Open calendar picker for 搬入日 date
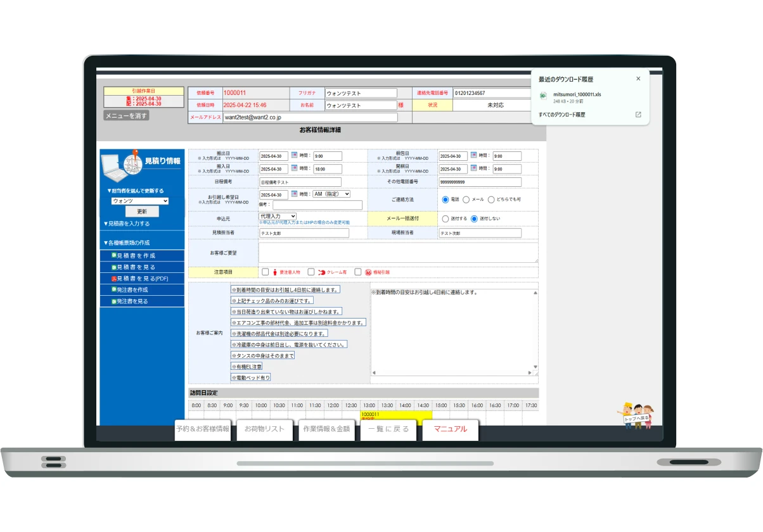Image resolution: width=763 pixels, height=532 pixels. [x=294, y=168]
